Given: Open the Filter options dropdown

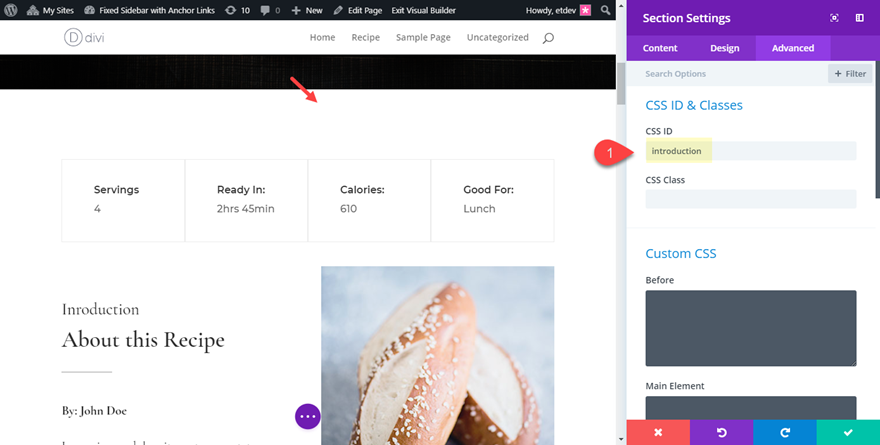Looking at the screenshot, I should (850, 73).
